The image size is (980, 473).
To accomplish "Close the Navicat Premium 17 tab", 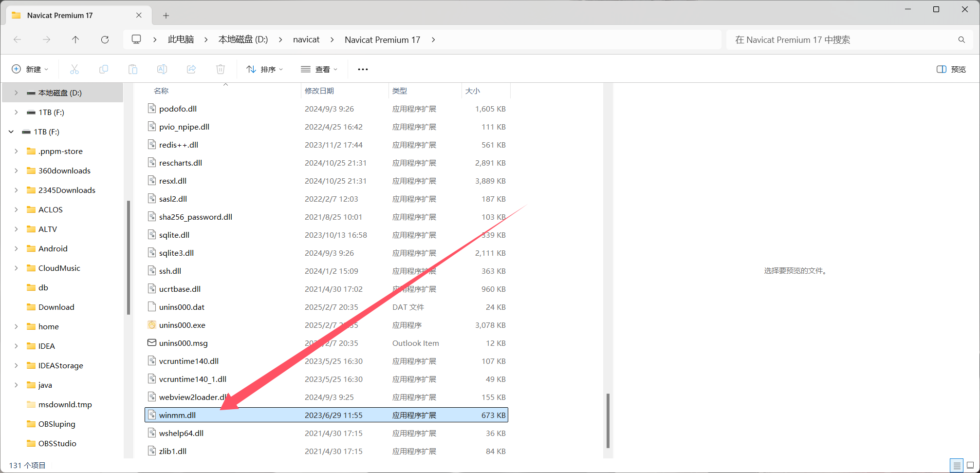I will (x=139, y=15).
